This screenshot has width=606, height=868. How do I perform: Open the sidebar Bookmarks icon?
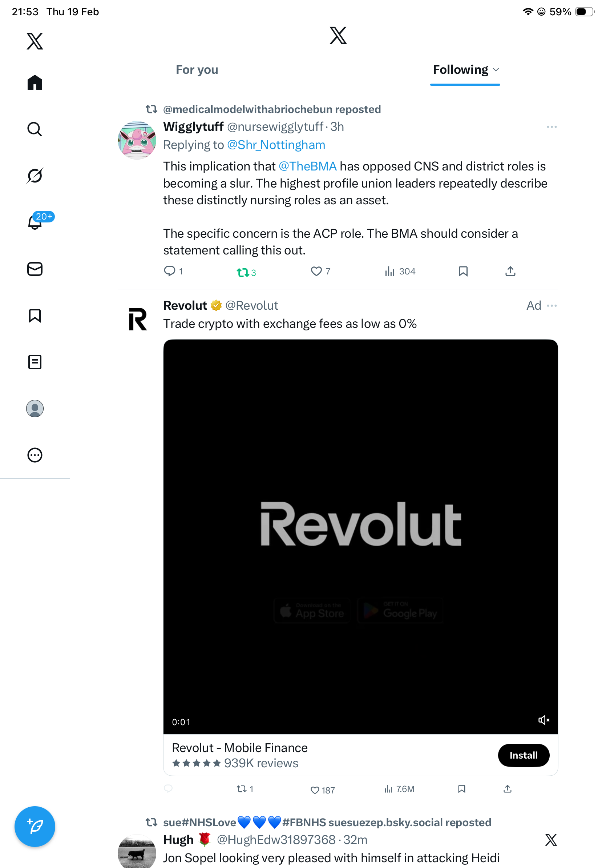[x=35, y=315]
